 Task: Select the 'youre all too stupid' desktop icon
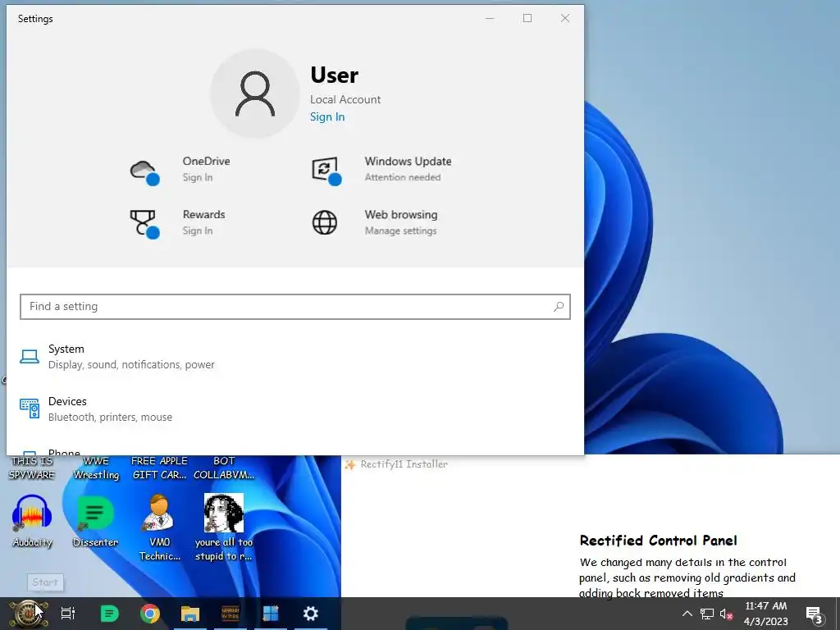point(223,527)
